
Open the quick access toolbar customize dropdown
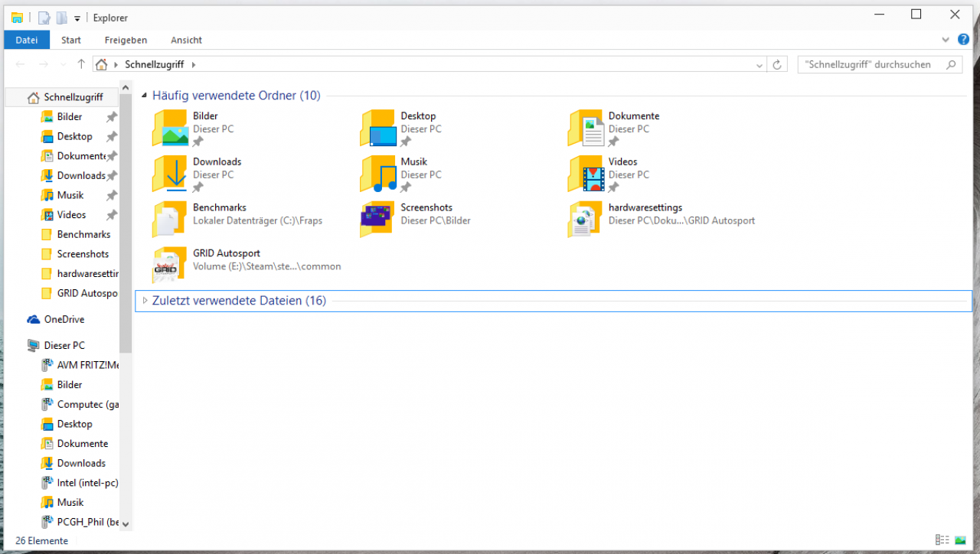click(77, 18)
